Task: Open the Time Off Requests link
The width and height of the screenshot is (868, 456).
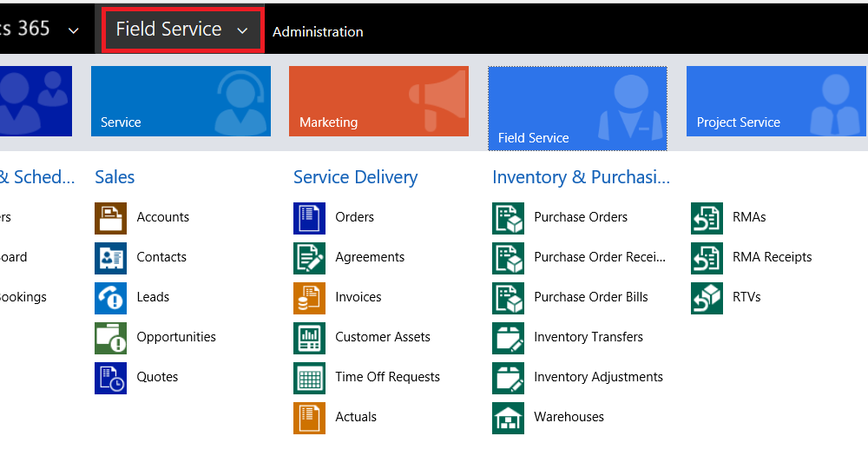Action: click(x=387, y=377)
